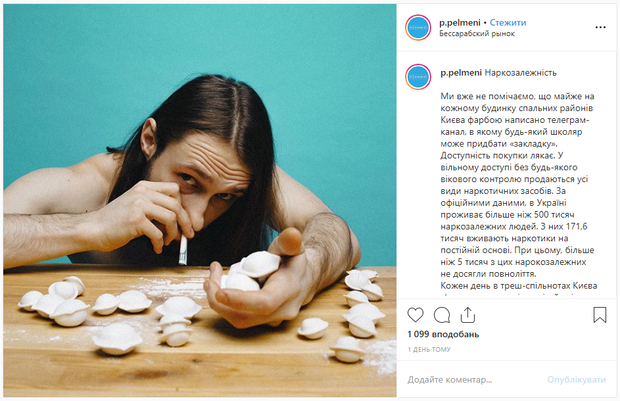
Task: Click the p.pelmeni avatar beside the caption
Action: point(418,76)
